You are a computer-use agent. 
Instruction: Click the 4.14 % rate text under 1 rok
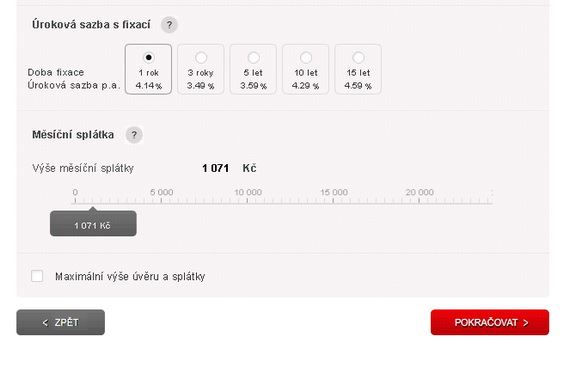coord(149,86)
